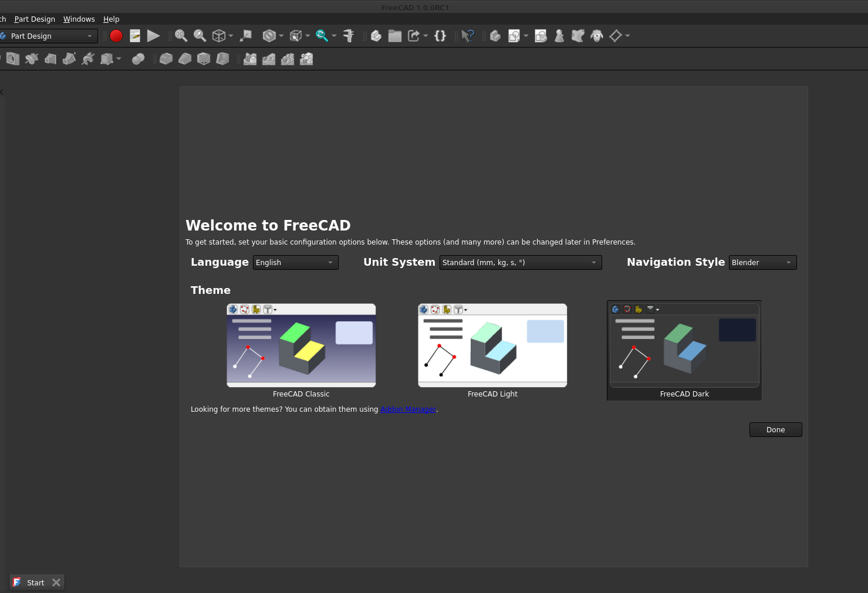Select the Polar Pattern tool
868x593 pixels.
coord(288,59)
